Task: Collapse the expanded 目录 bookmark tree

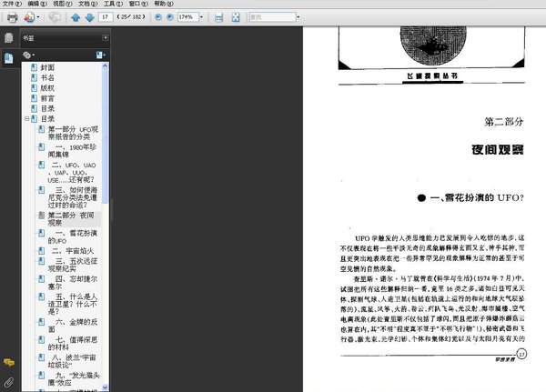Action: [x=26, y=119]
